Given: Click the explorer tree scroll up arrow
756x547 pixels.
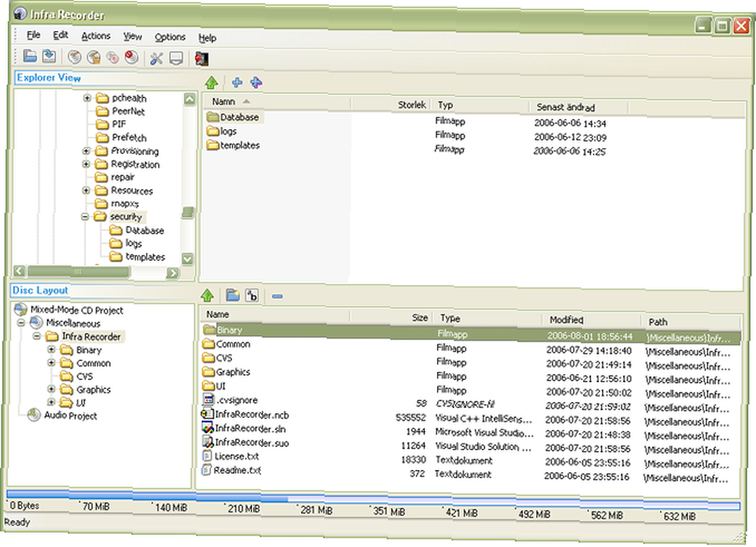Looking at the screenshot, I should point(190,99).
